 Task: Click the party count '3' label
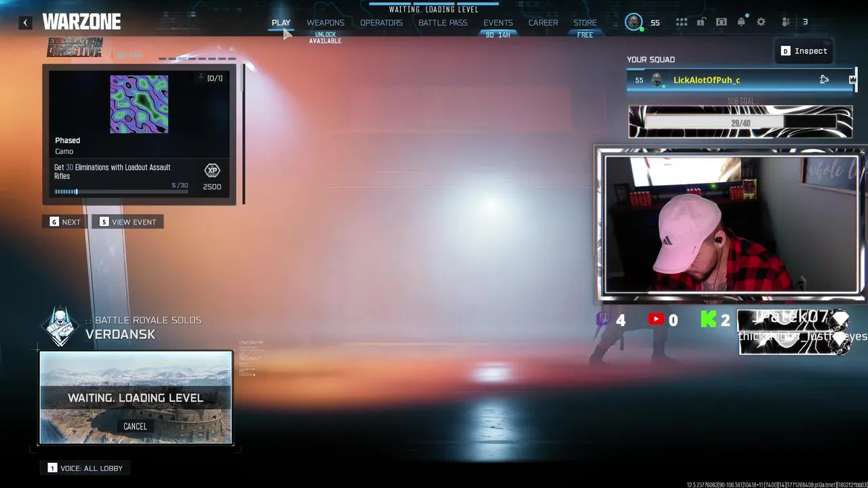[x=805, y=22]
